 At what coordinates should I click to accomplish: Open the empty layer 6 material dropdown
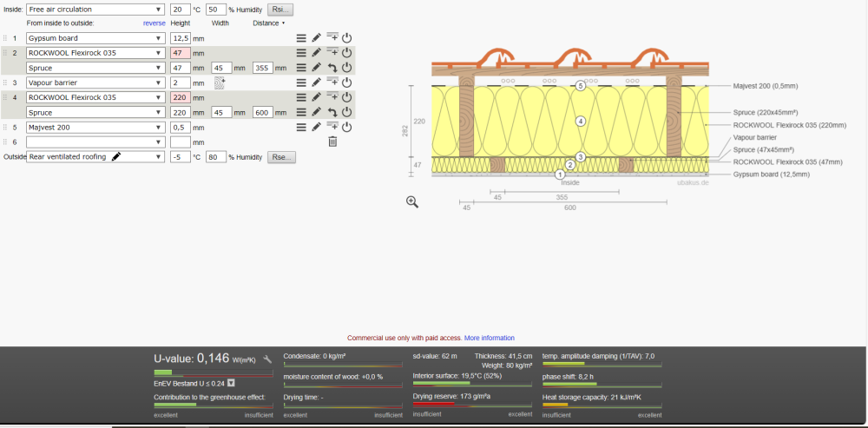click(x=95, y=142)
